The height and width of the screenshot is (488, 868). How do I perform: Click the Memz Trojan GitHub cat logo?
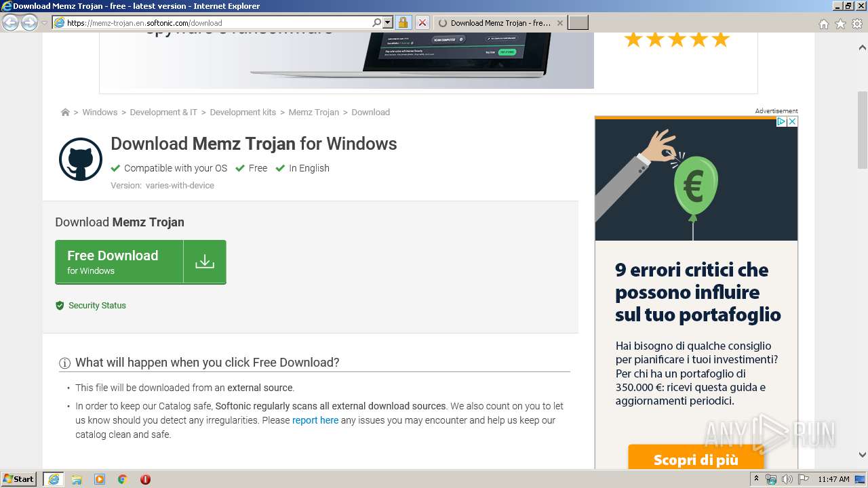(x=81, y=159)
